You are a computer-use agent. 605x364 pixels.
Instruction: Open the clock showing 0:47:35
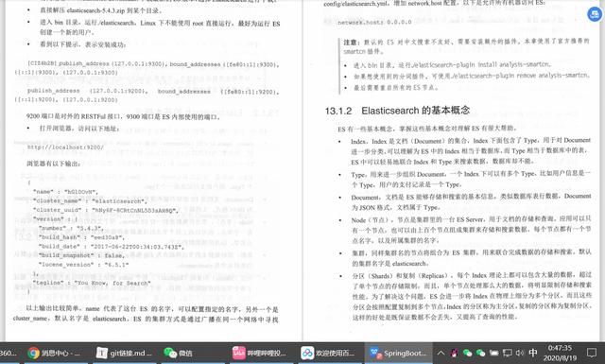[560, 353]
